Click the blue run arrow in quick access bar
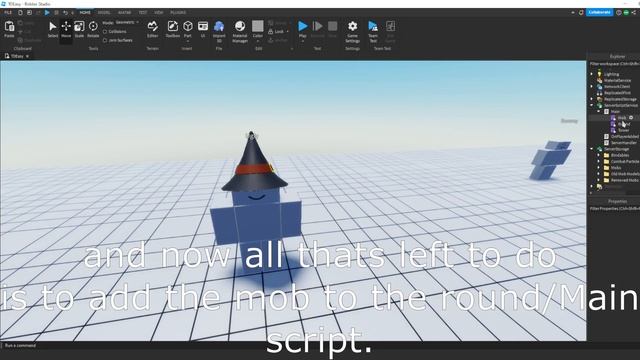 [47, 13]
